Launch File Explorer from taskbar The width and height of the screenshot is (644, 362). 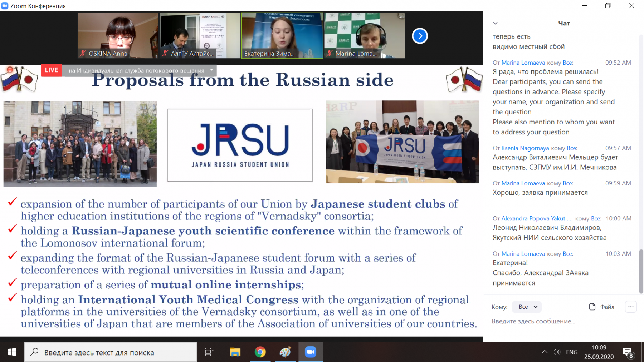(235, 352)
